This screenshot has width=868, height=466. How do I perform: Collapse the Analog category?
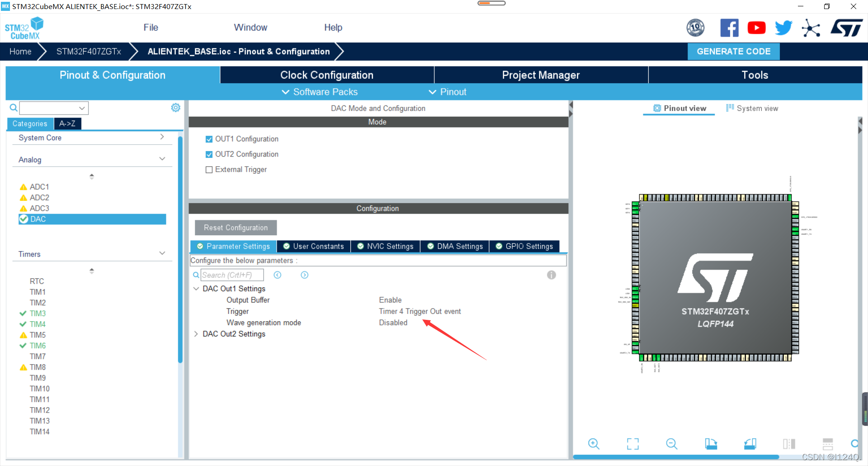(x=162, y=159)
